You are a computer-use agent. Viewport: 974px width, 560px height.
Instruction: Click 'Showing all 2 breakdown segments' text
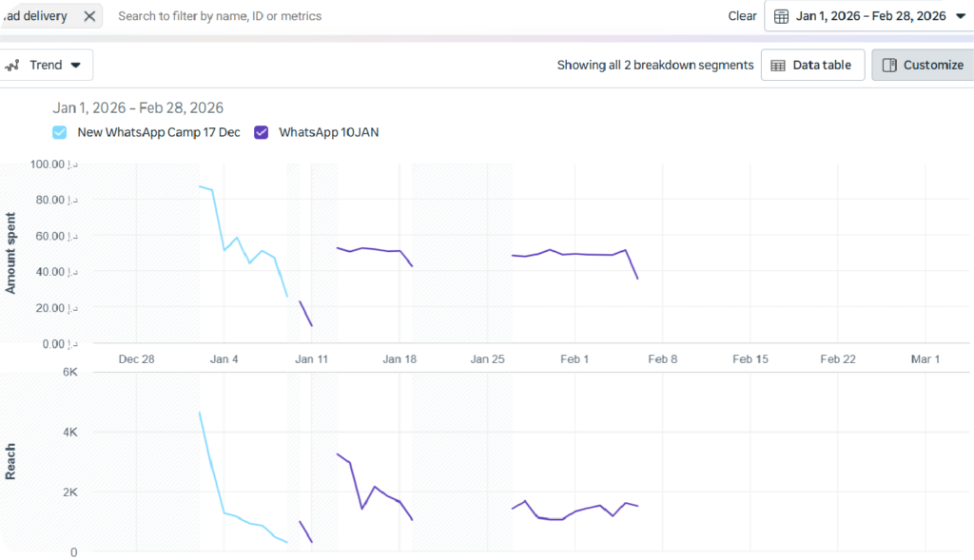pos(654,66)
